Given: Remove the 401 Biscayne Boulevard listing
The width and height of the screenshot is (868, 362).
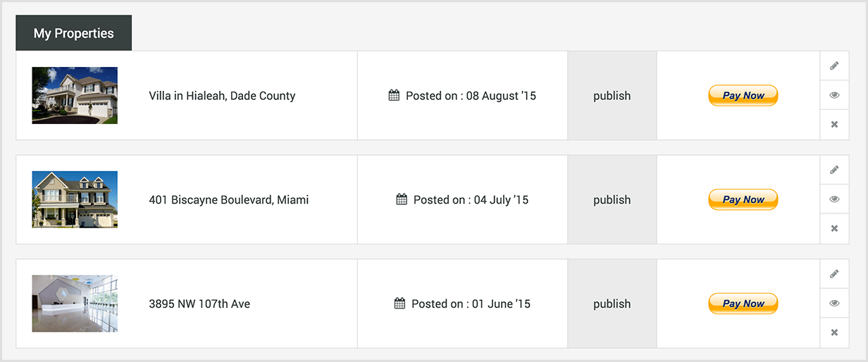Looking at the screenshot, I should point(834,229).
